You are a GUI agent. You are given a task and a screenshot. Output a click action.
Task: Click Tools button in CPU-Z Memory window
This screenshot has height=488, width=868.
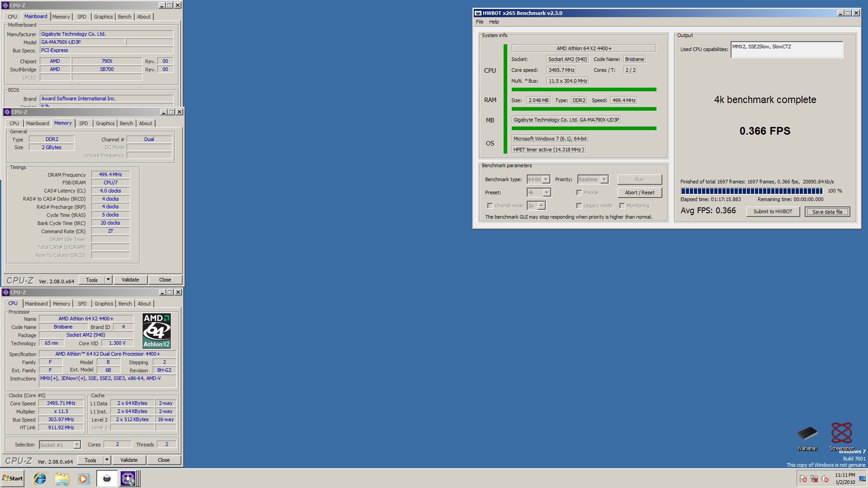coord(92,280)
